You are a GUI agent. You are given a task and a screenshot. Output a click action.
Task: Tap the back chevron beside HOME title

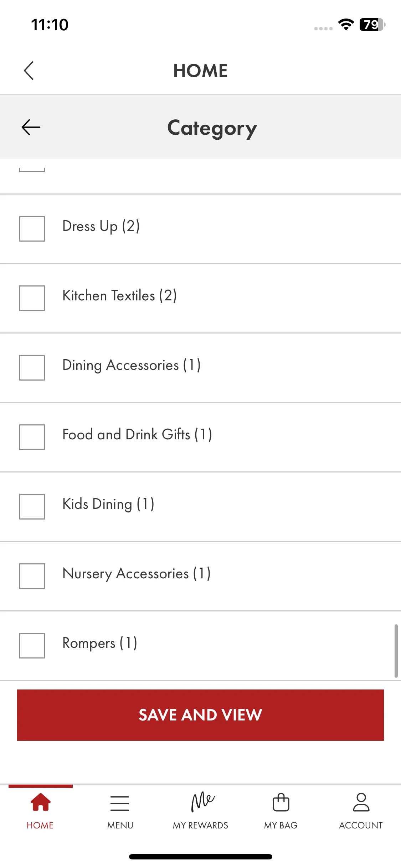[x=29, y=71]
